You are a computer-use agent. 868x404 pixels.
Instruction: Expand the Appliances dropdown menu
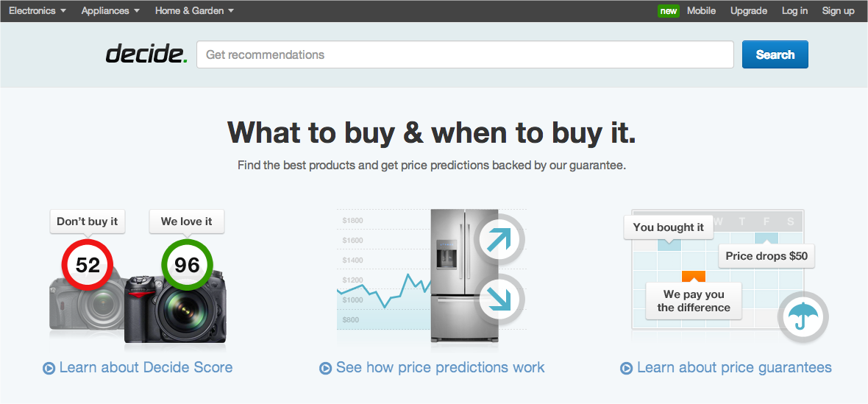110,11
